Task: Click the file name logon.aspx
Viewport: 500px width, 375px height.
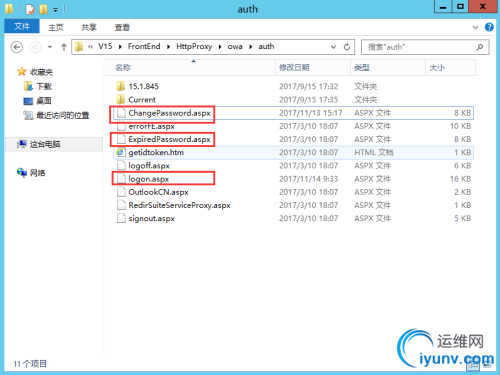Action: click(x=149, y=179)
